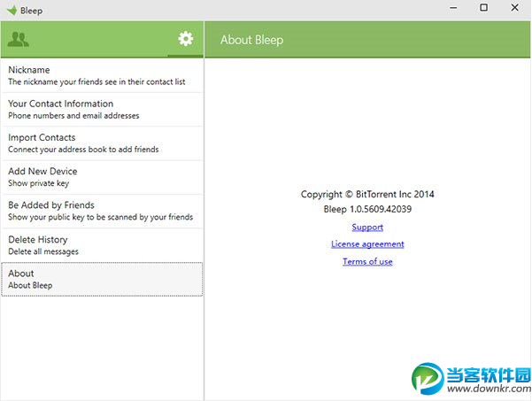532x401 pixels.
Task: Select Delete History entry
Action: (102, 245)
